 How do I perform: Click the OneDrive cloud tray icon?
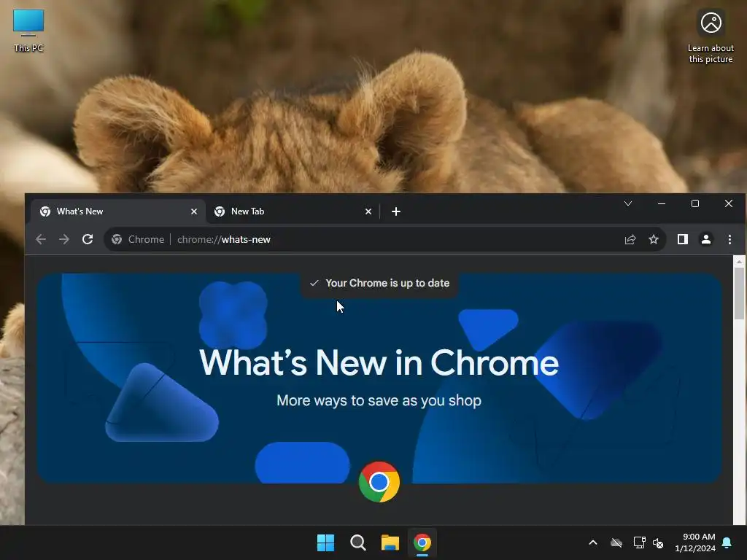pos(616,542)
